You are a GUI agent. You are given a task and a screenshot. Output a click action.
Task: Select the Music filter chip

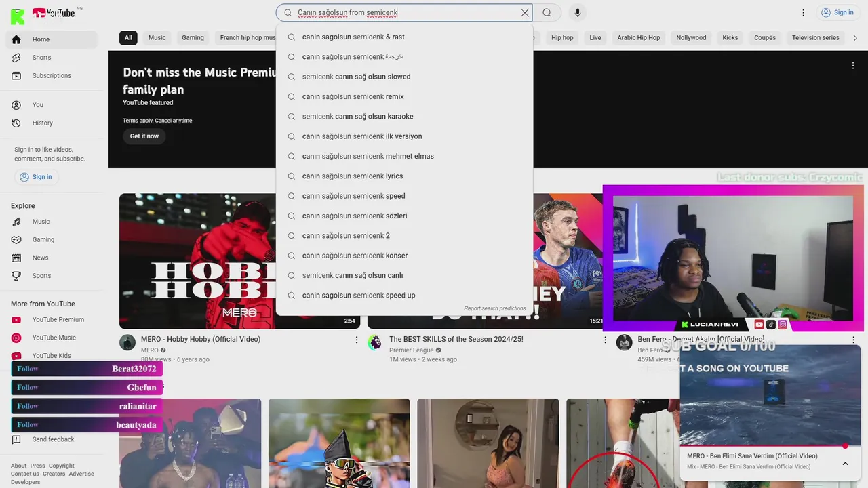pyautogui.click(x=157, y=38)
